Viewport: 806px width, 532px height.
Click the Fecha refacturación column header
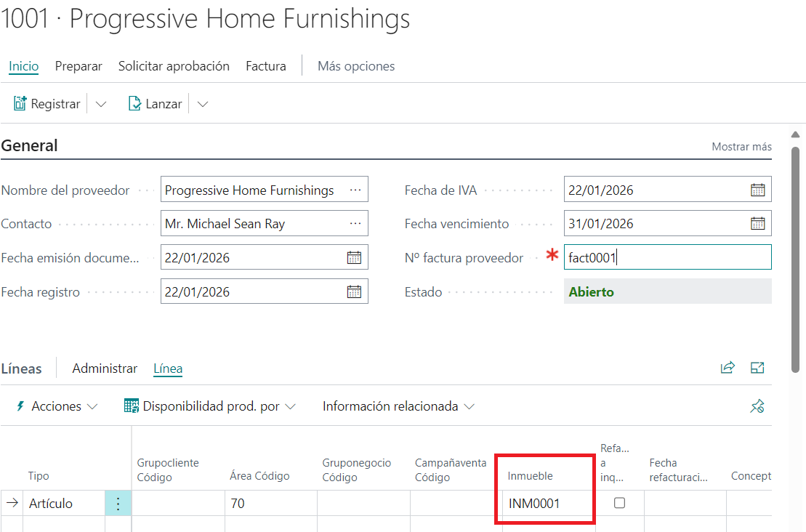coord(679,469)
